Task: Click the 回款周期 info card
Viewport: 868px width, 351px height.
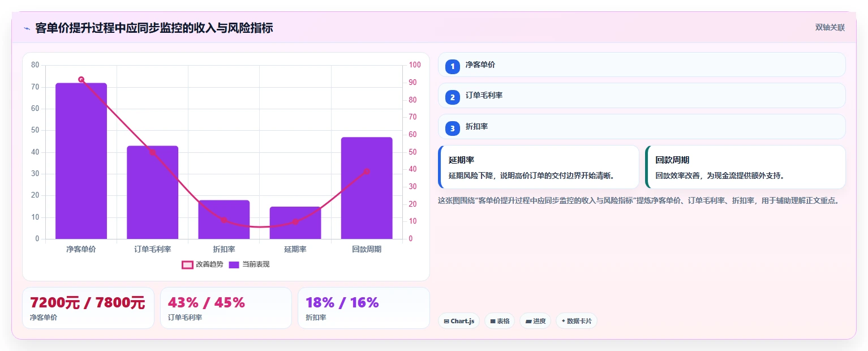Action: pos(745,167)
